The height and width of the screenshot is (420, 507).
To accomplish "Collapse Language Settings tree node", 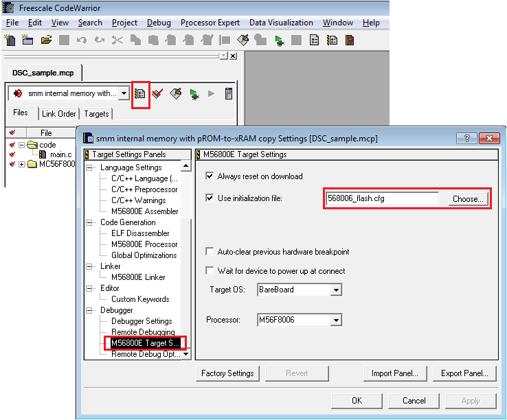I will [x=89, y=167].
